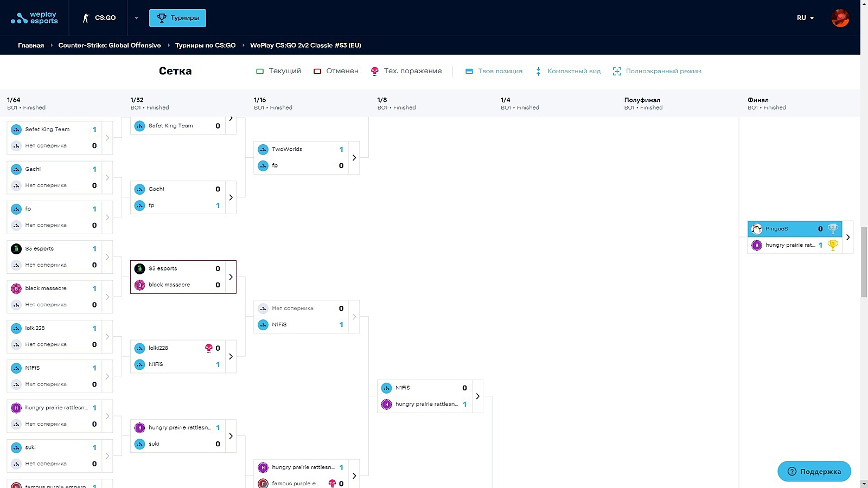Click the silver trophy icon next to PingueS

point(833,229)
